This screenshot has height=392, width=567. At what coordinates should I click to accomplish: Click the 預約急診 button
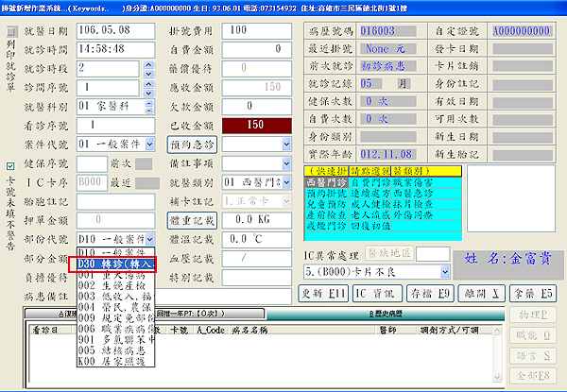pos(190,145)
